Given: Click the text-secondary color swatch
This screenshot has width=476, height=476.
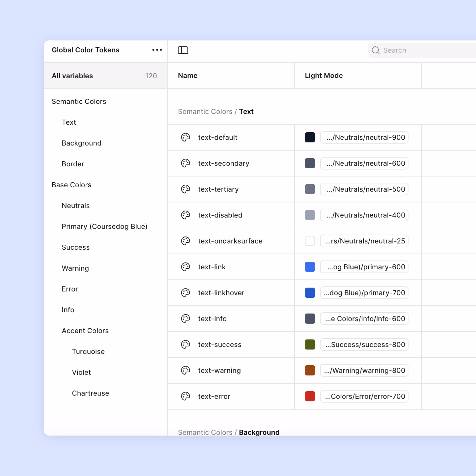Looking at the screenshot, I should [310, 163].
